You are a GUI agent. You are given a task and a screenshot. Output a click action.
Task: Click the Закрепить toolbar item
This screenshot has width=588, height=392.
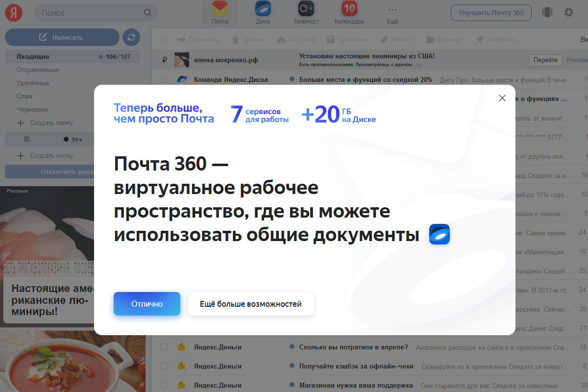click(x=496, y=39)
